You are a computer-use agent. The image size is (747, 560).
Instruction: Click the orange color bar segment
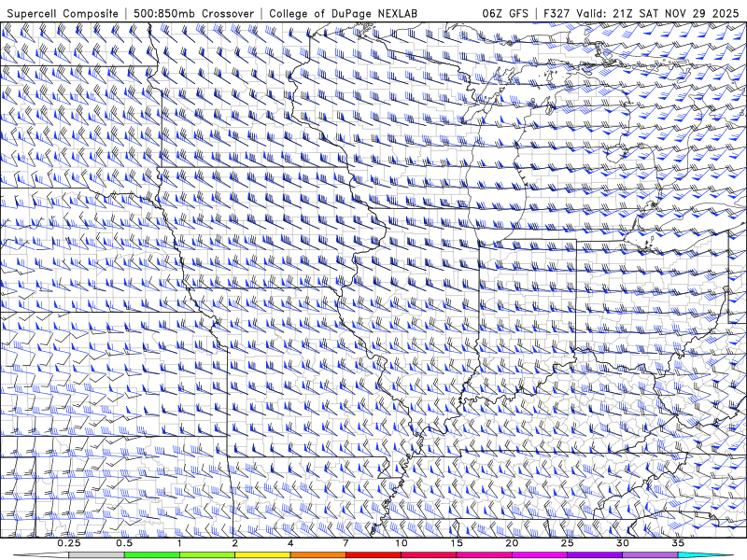317,555
